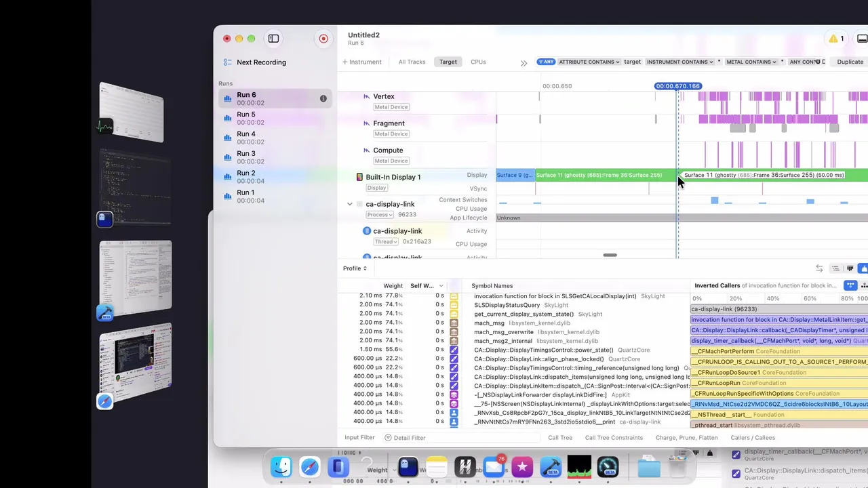Click the 00:00.670.166 playhead marker
This screenshot has height=488, width=868.
tap(677, 86)
